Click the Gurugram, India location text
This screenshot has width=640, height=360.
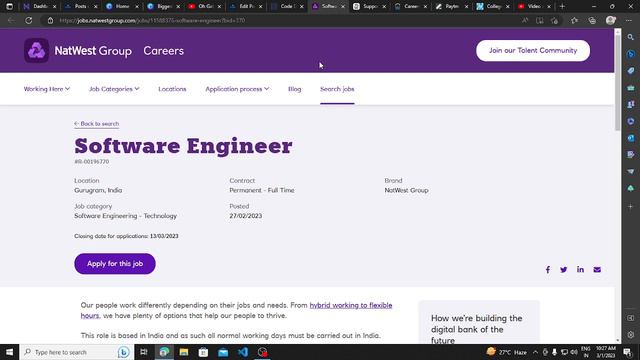(98, 190)
